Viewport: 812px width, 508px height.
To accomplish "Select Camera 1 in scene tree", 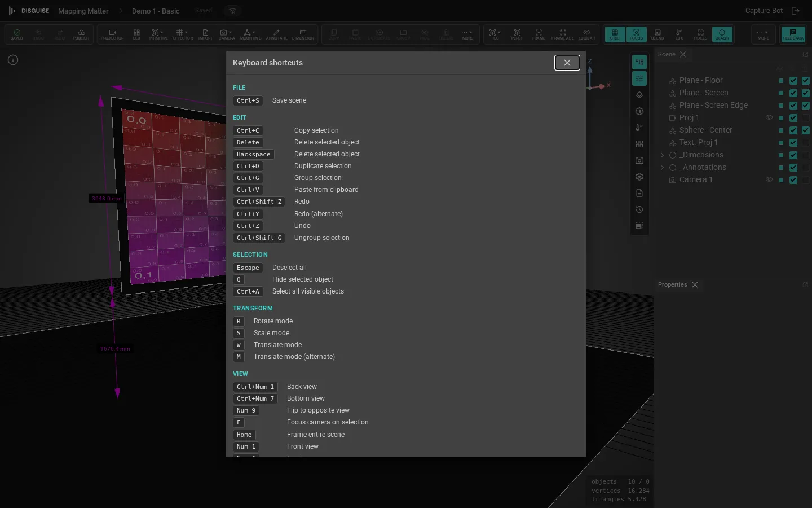I will pos(696,180).
